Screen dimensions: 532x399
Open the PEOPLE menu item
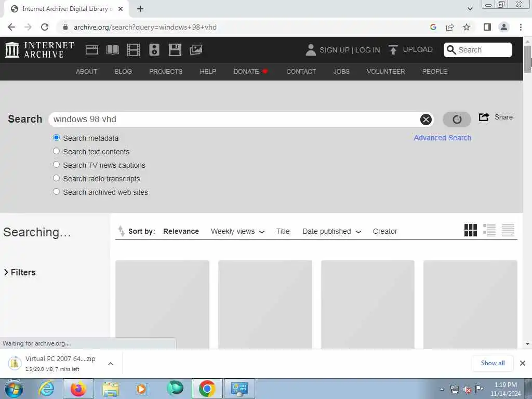point(435,72)
